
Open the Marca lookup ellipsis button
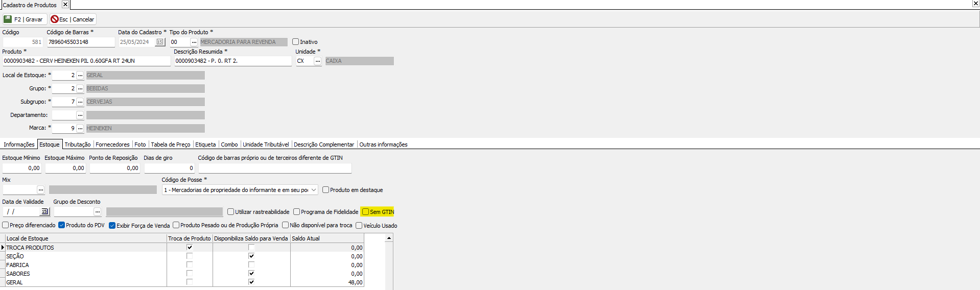coord(80,128)
